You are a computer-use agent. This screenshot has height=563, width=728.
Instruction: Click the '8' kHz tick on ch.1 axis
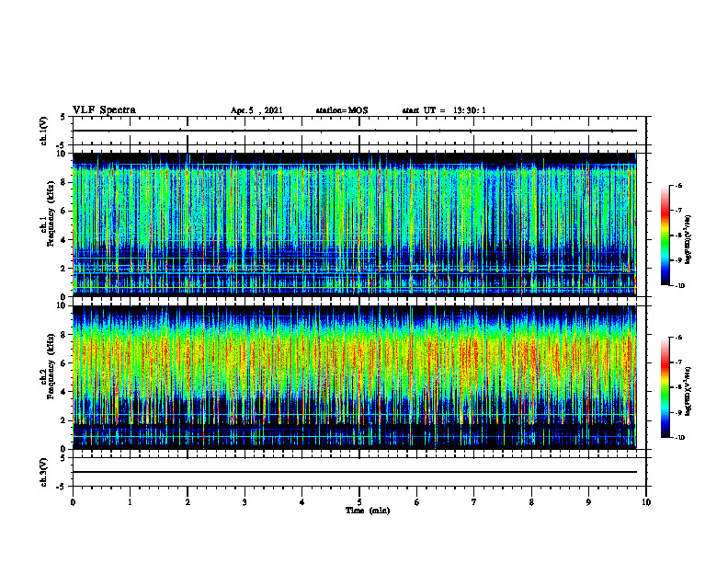(x=64, y=182)
